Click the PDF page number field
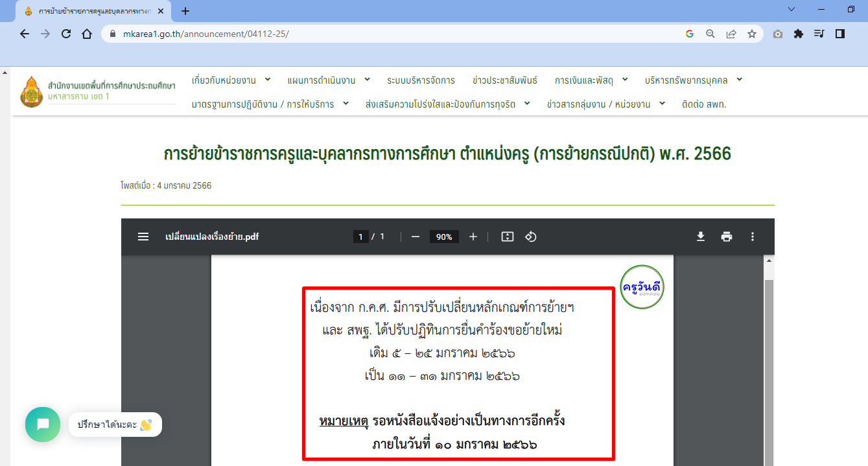 (360, 237)
